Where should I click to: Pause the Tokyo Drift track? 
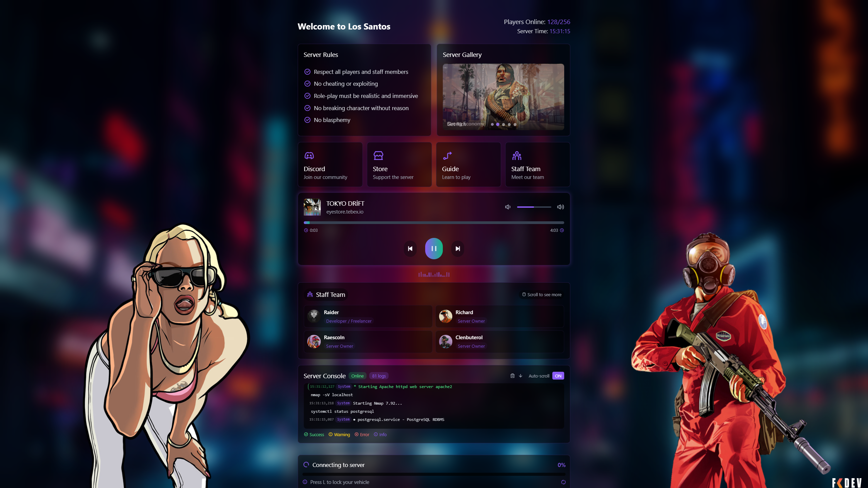(x=433, y=248)
